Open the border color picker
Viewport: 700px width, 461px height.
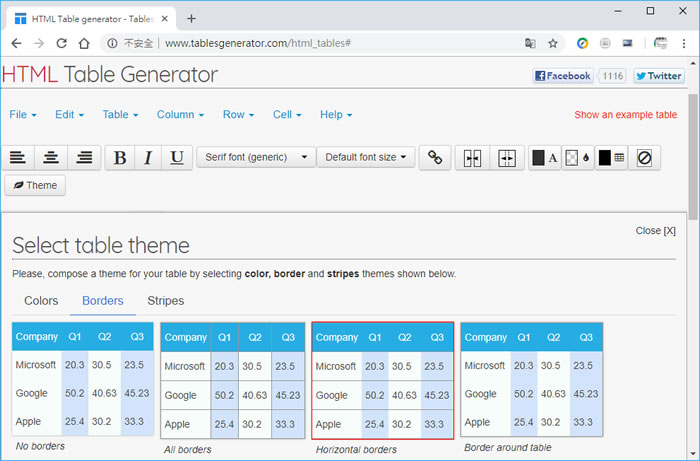pyautogui.click(x=611, y=158)
